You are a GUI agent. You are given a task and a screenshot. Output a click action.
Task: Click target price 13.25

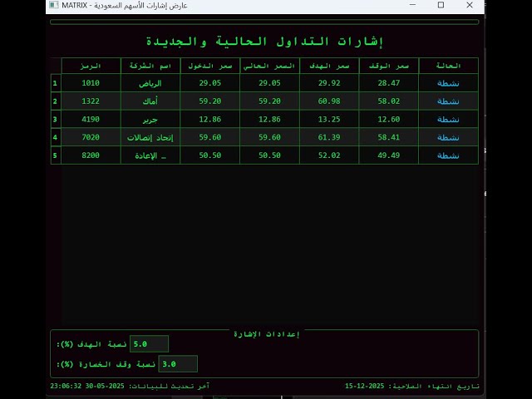[329, 119]
